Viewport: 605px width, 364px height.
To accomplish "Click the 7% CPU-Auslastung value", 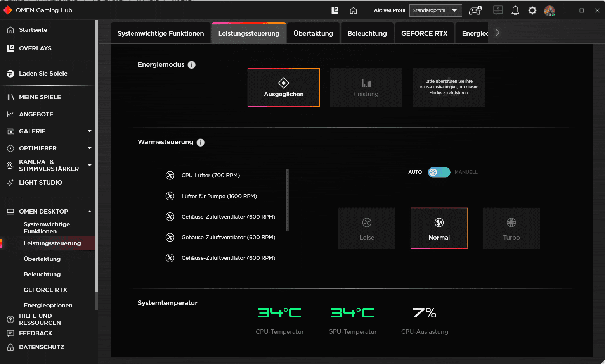I will 425,312.
